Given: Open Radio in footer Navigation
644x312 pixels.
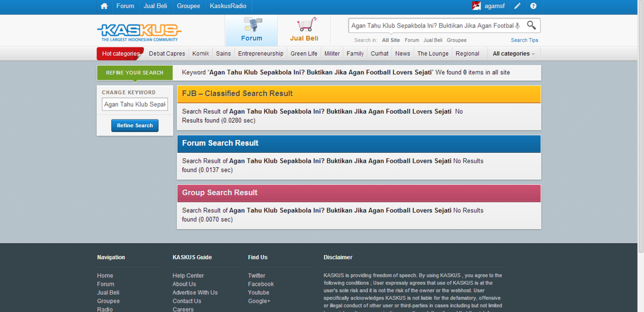Looking at the screenshot, I should click(105, 309).
